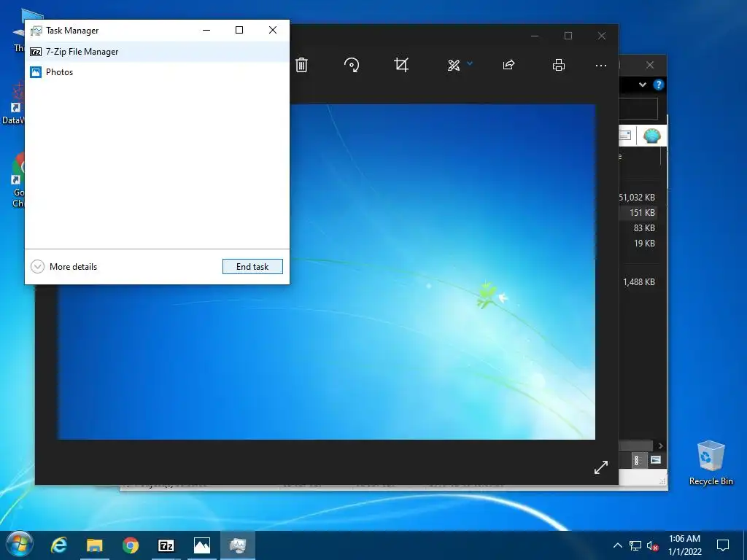Close the Task Manager window
The height and width of the screenshot is (560, 747).
click(273, 30)
